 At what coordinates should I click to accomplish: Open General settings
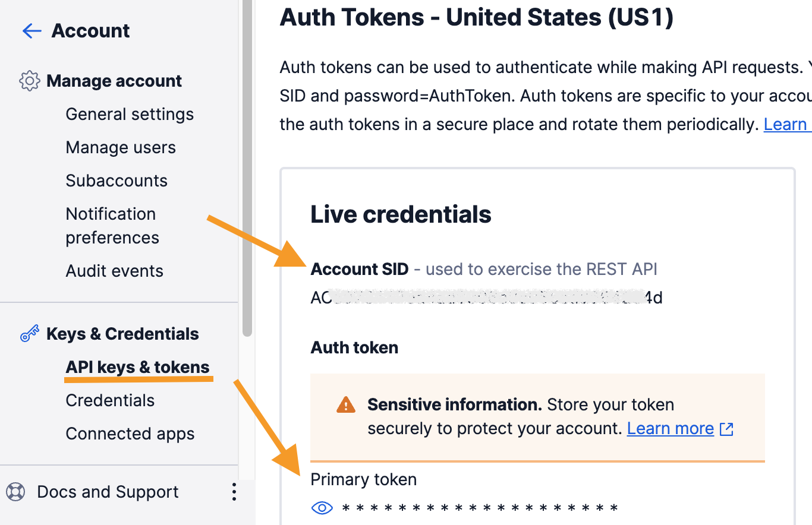(x=130, y=114)
